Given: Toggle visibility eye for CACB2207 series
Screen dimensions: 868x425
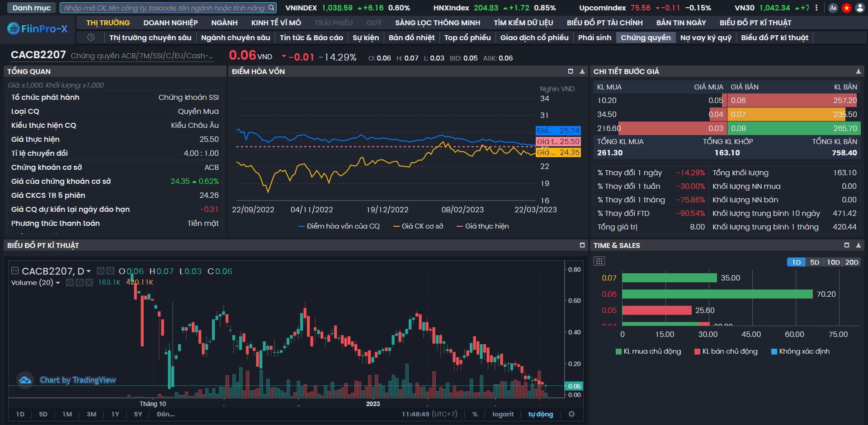Looking at the screenshot, I should coord(100,271).
